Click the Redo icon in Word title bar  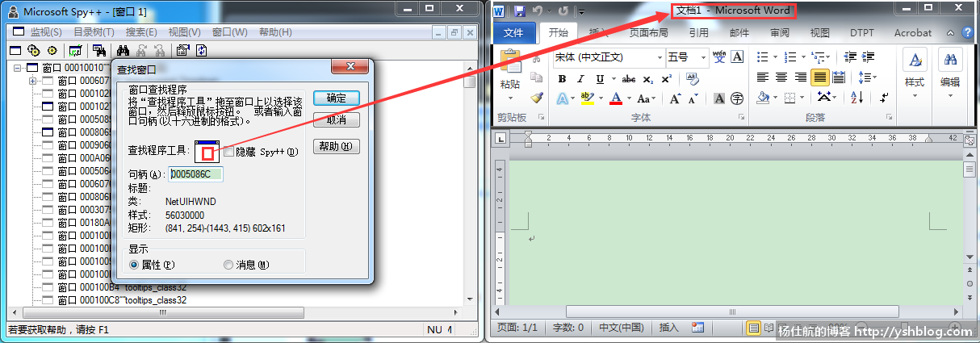563,11
